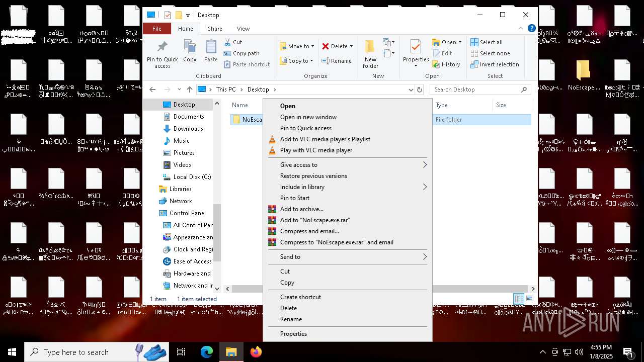Switch to details view button

coord(519,299)
